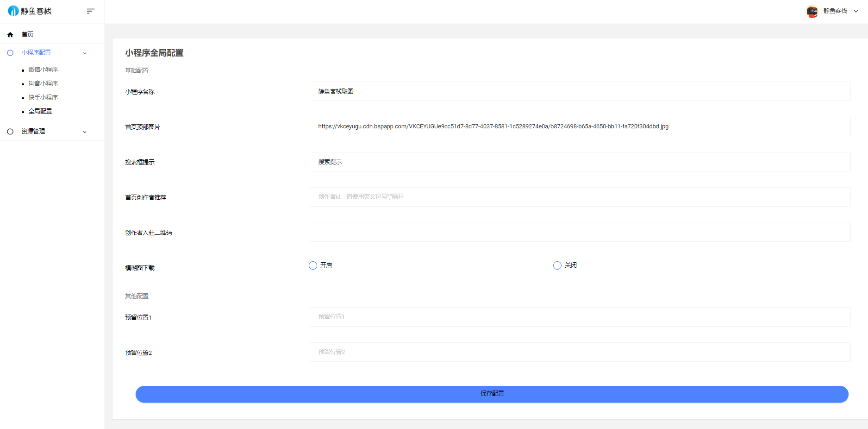Open the 静鱼客栈 account dropdown arrow

click(856, 11)
